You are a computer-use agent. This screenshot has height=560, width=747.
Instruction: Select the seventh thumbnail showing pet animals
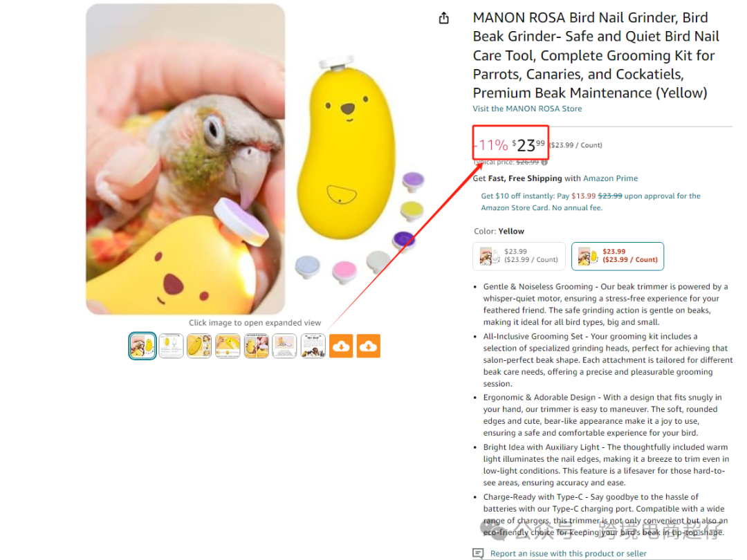[313, 346]
